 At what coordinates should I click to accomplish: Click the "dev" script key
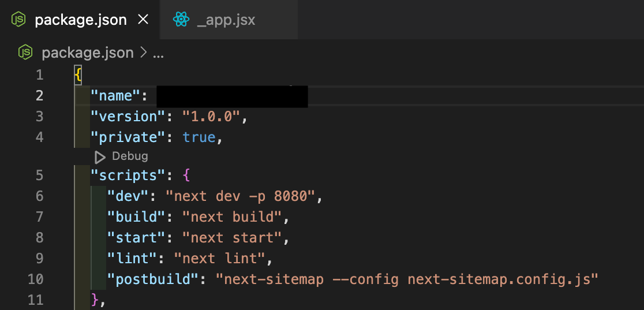(128, 196)
